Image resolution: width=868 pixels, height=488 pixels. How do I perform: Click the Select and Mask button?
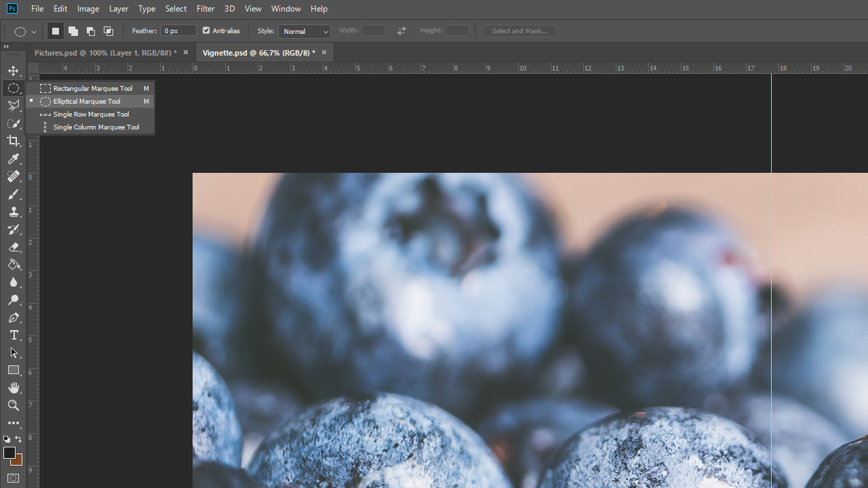pos(519,31)
